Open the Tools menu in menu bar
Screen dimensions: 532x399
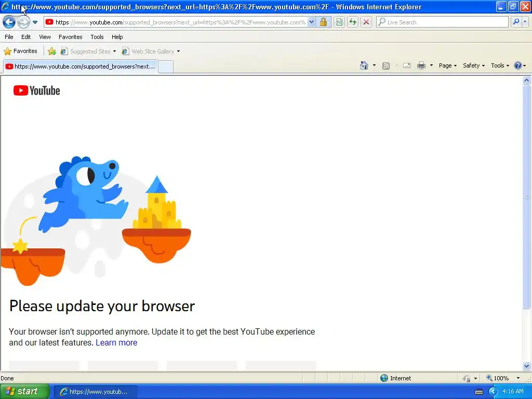[97, 37]
